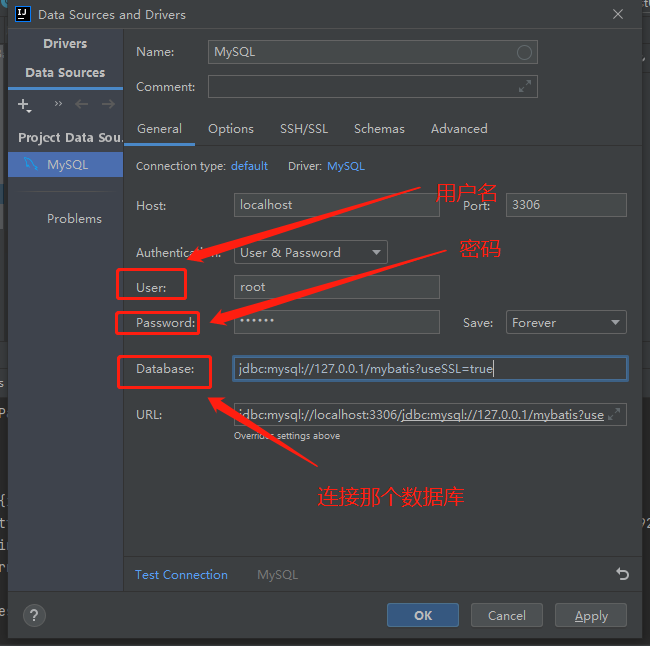650x646 pixels.
Task: Switch to the General tab
Action: coord(159,129)
